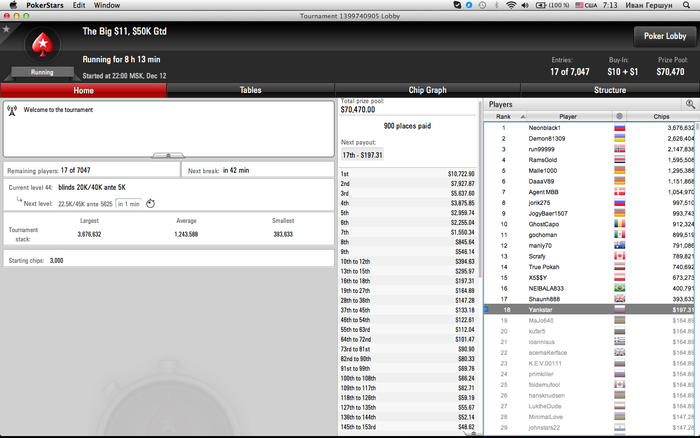Open the Tables tab
This screenshot has width=700, height=438.
tap(250, 90)
